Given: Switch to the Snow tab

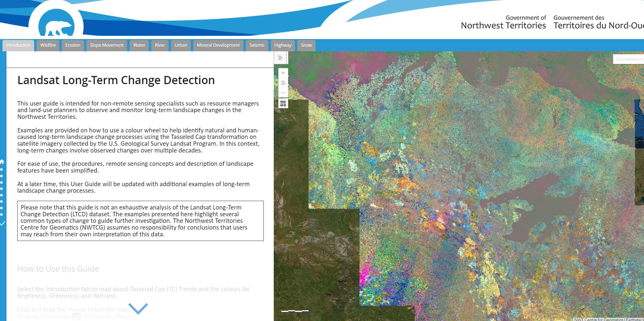Looking at the screenshot, I should coord(306,45).
